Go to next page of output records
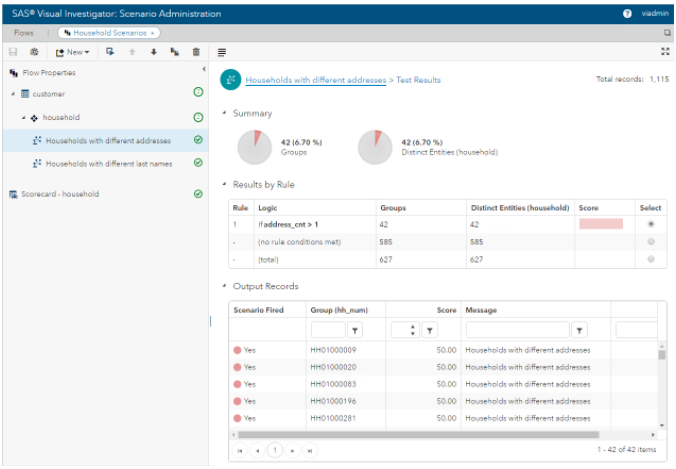 (293, 451)
